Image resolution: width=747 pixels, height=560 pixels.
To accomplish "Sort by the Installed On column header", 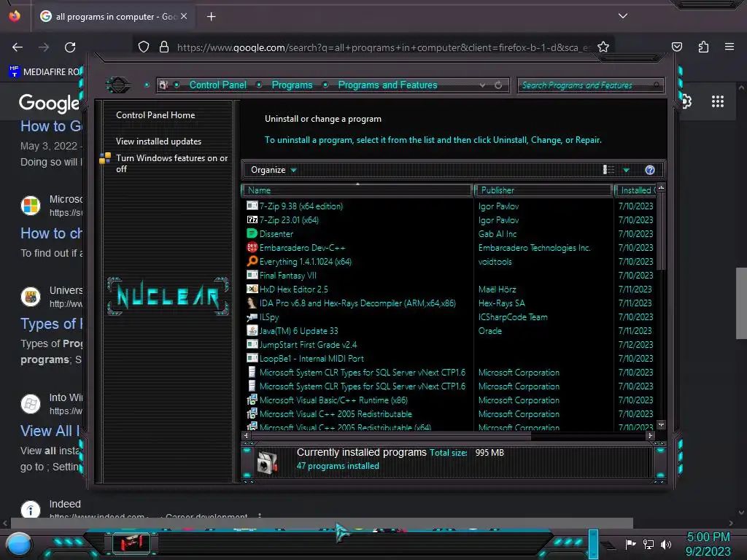I will click(636, 190).
